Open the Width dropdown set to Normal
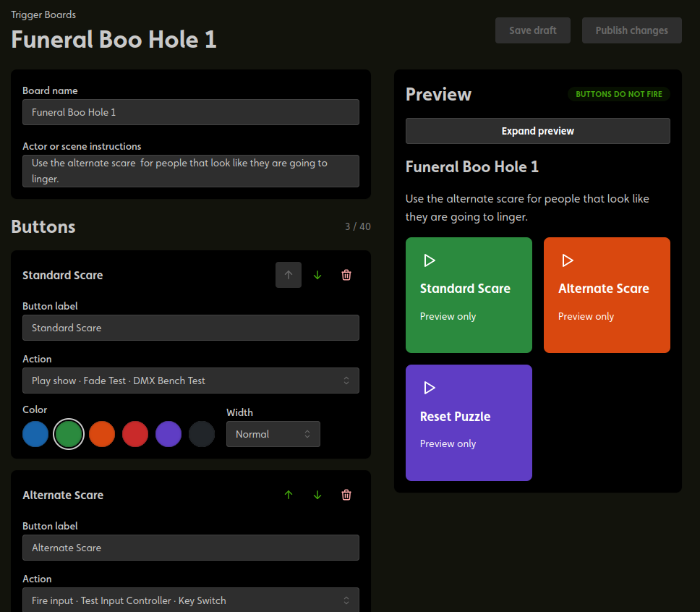The height and width of the screenshot is (612, 700). [x=273, y=434]
